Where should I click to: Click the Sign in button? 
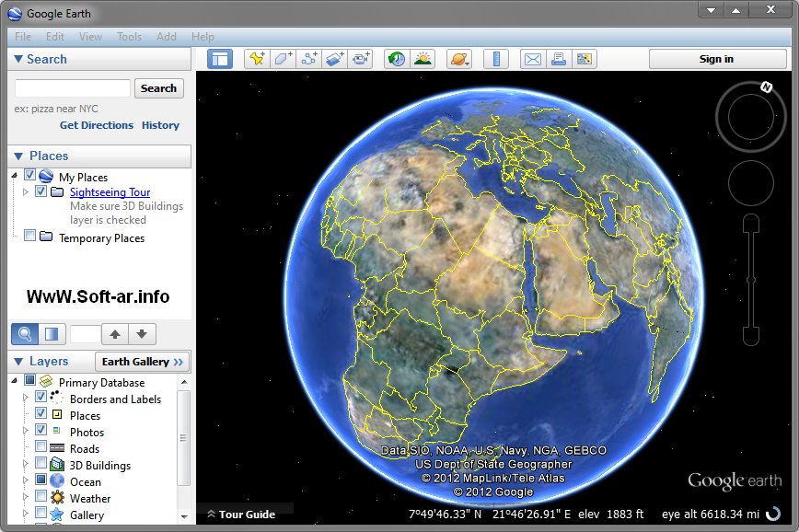point(717,58)
